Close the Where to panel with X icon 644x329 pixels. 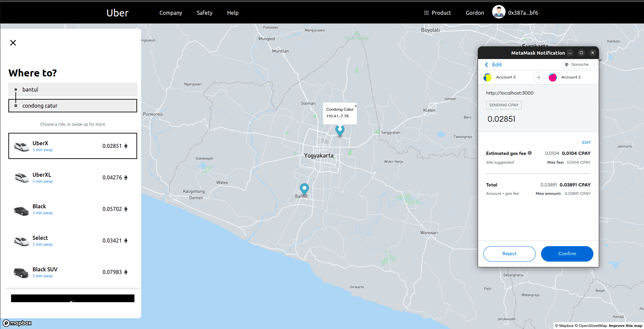pos(13,43)
